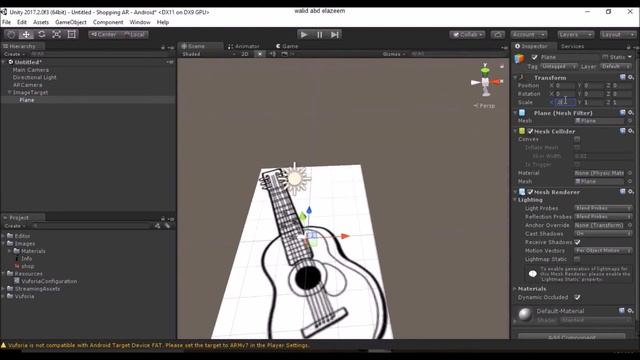Open Transform component gear settings
The height and width of the screenshot is (360, 640).
[631, 77]
